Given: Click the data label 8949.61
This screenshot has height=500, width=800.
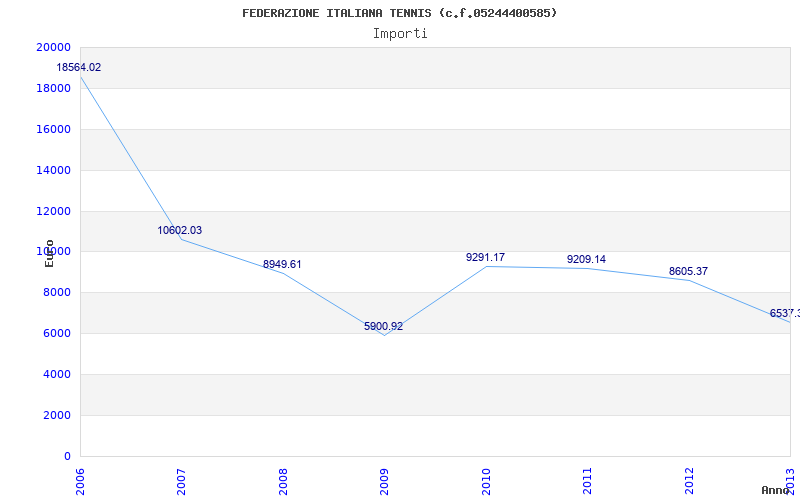Looking at the screenshot, I should [282, 264].
